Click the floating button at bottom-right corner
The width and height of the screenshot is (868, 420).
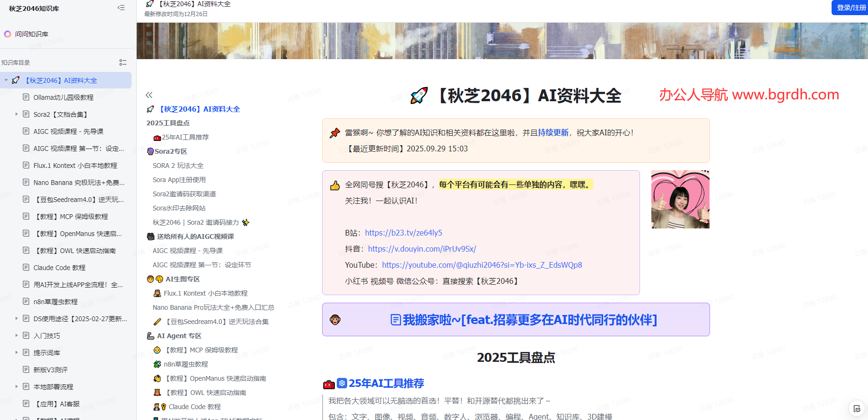(857, 409)
